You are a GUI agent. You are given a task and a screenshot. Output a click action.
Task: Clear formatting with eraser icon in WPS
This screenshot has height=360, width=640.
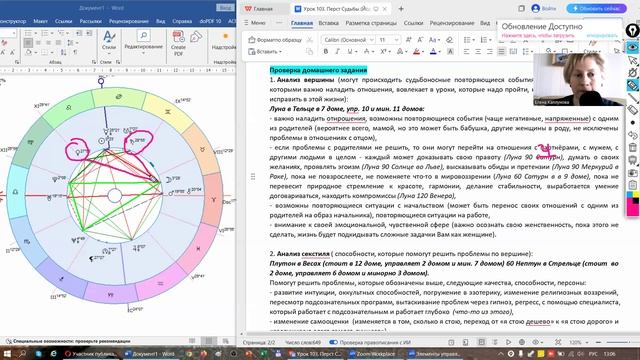(x=449, y=40)
